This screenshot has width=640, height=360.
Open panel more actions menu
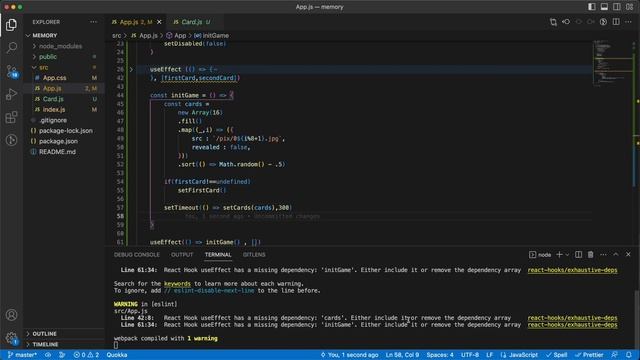click(603, 255)
